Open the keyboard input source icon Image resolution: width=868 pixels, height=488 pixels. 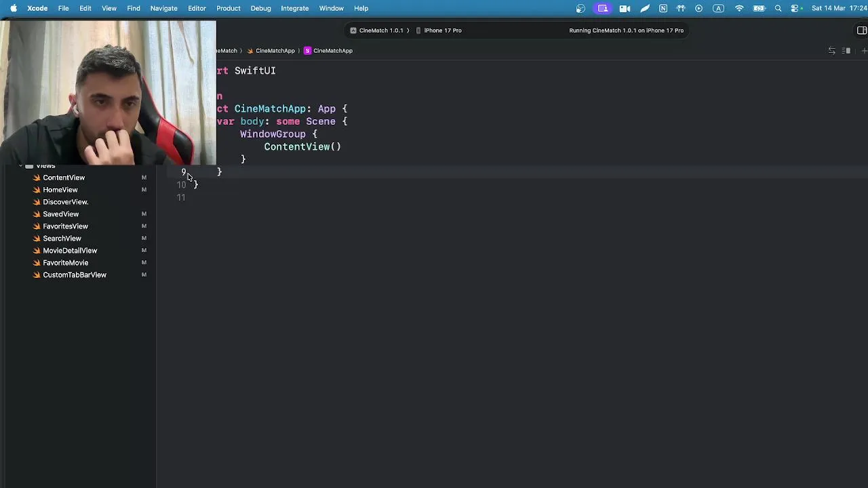(x=719, y=8)
